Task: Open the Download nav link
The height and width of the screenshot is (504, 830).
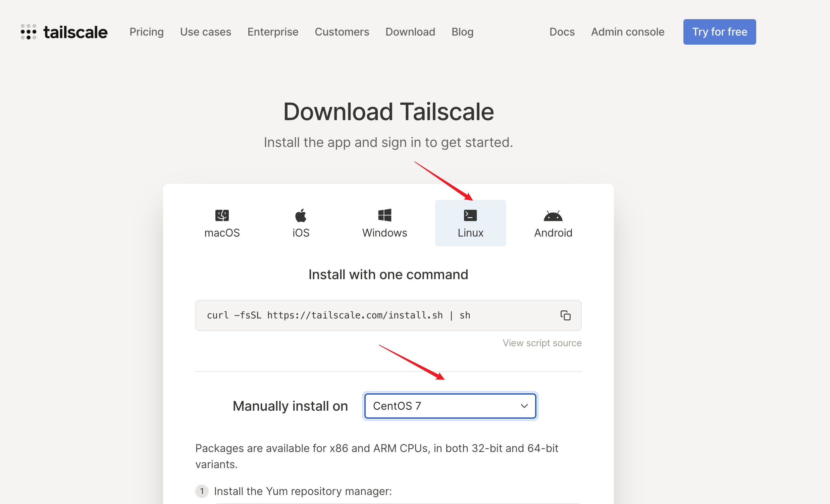Action: pyautogui.click(x=410, y=32)
